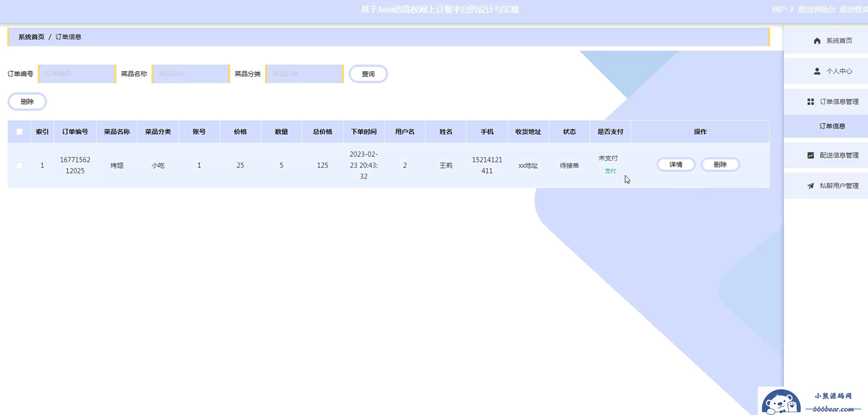Expand 配送信息管理 menu
The height and width of the screenshot is (415, 868).
click(826, 155)
